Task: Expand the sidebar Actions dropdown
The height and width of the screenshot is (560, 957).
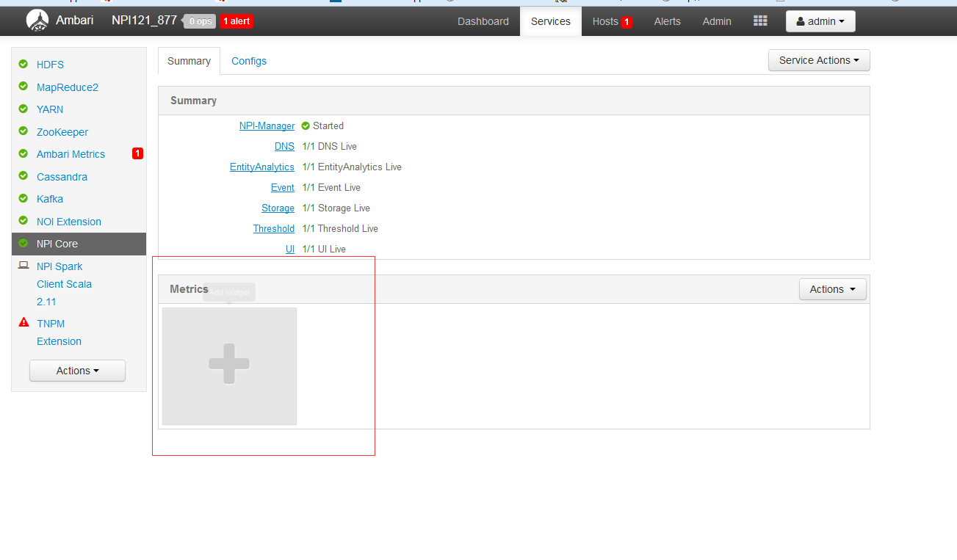Action: 77,371
